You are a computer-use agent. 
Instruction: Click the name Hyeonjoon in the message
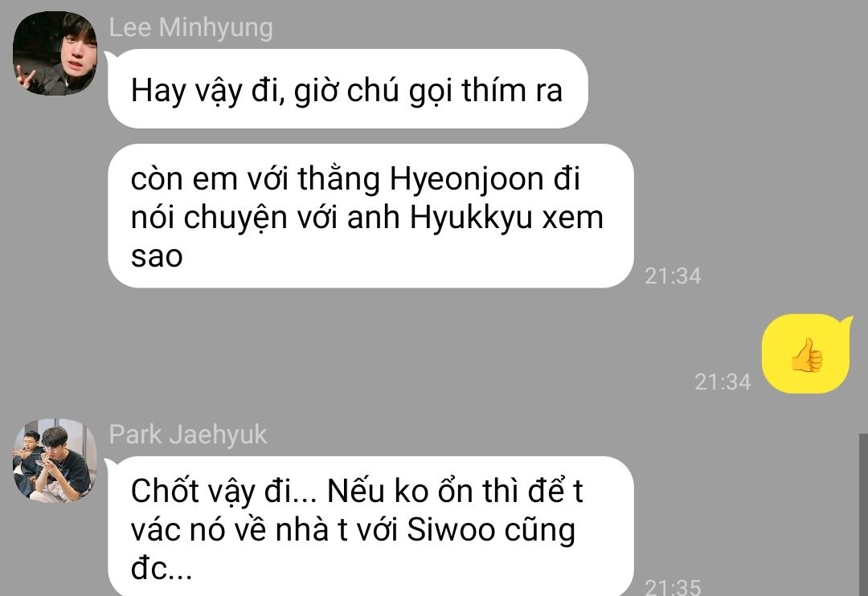[467, 179]
